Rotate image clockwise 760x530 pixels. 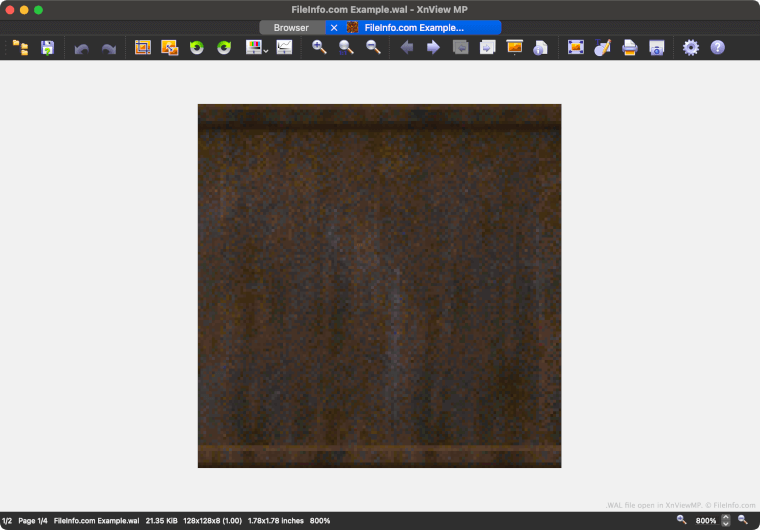[224, 47]
